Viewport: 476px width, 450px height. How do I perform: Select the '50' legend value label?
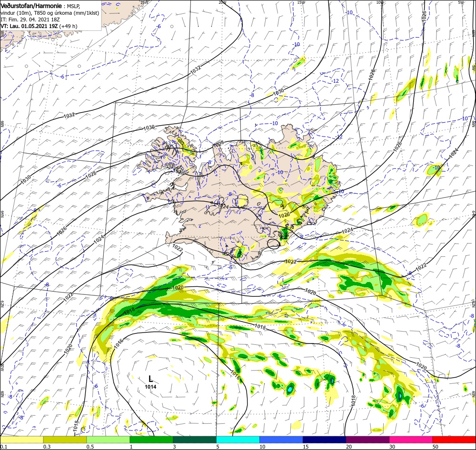click(x=436, y=447)
